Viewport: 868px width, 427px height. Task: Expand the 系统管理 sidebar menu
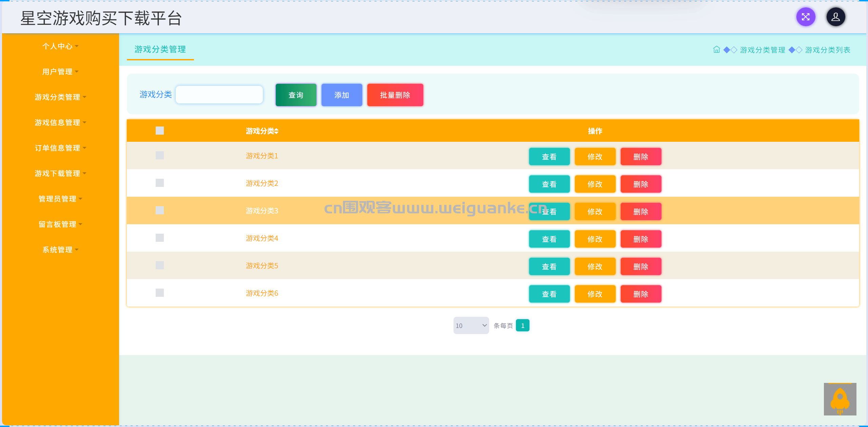(60, 250)
